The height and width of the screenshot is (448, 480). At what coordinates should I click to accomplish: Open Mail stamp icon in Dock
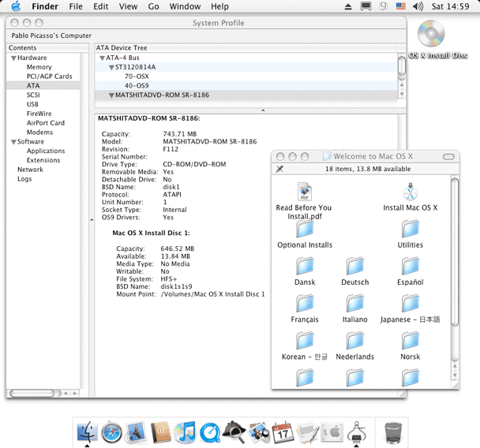[136, 432]
